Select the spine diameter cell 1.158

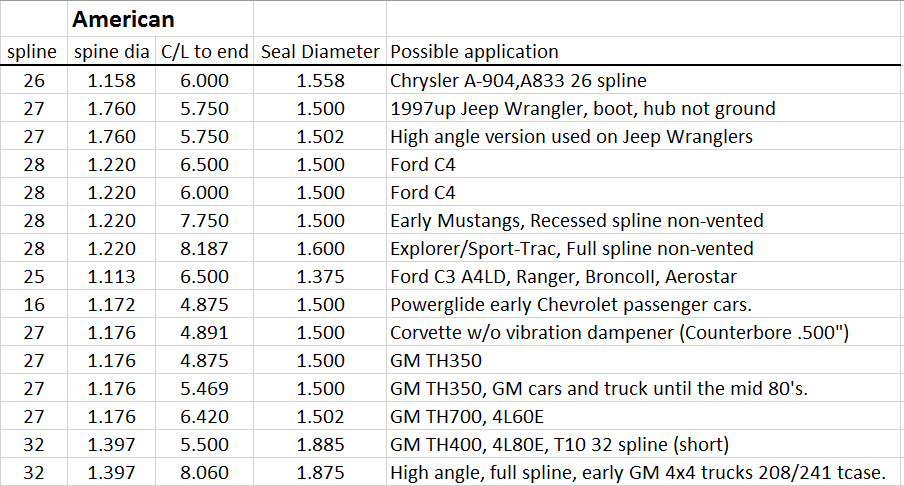click(111, 80)
